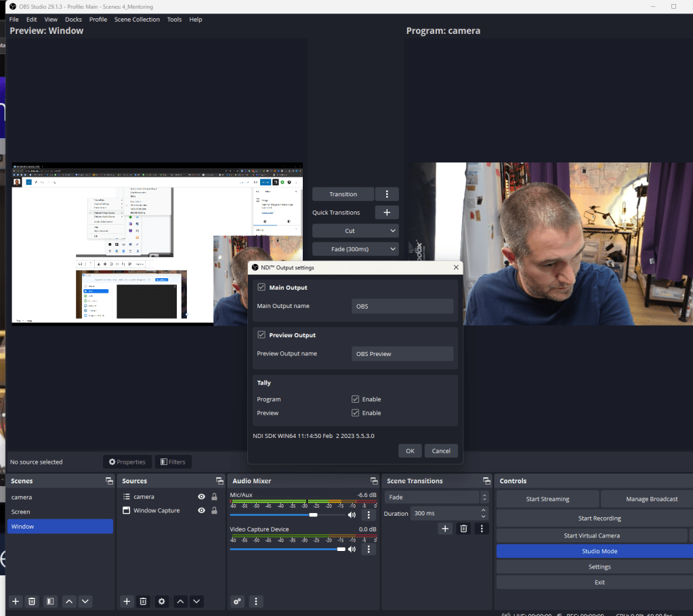Lock the Window Capture source
The height and width of the screenshot is (616, 693).
coord(214,510)
